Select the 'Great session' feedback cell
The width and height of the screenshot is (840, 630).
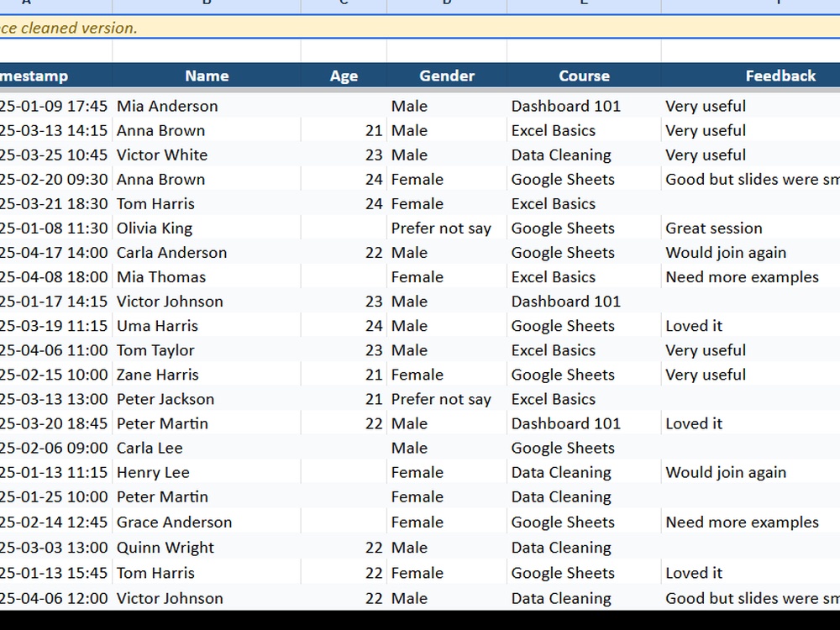(x=750, y=228)
